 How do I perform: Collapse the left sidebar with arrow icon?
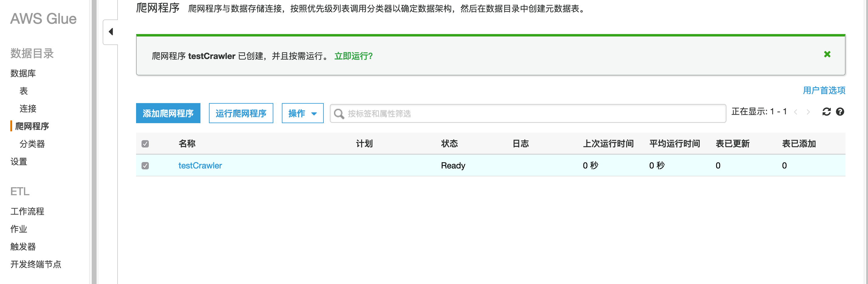[x=111, y=32]
